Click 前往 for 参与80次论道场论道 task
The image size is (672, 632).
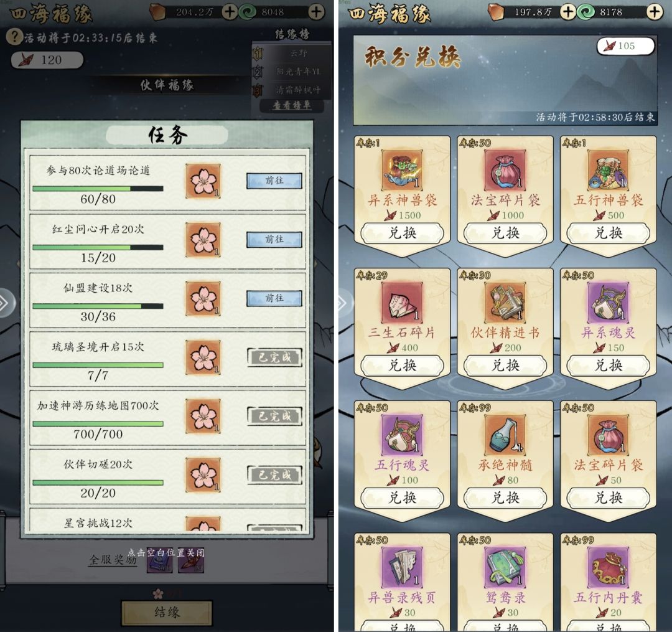274,181
